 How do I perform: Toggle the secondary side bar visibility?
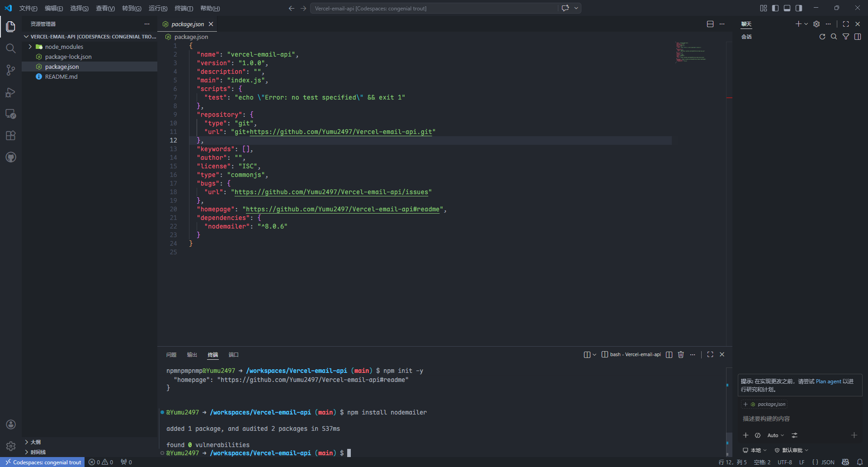tap(799, 8)
